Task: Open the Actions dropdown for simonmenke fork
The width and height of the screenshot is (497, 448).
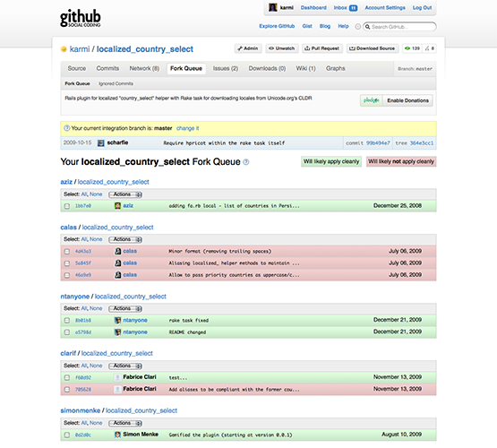Action: [125, 423]
